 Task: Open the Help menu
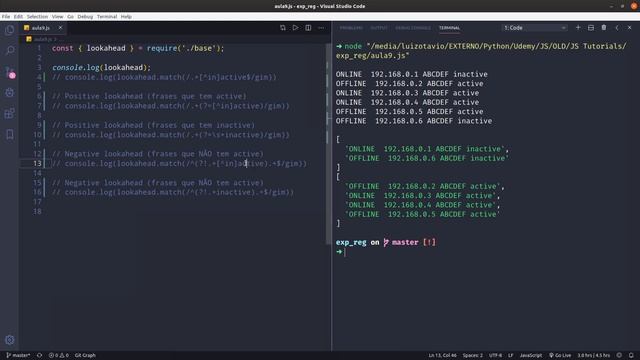[126, 17]
